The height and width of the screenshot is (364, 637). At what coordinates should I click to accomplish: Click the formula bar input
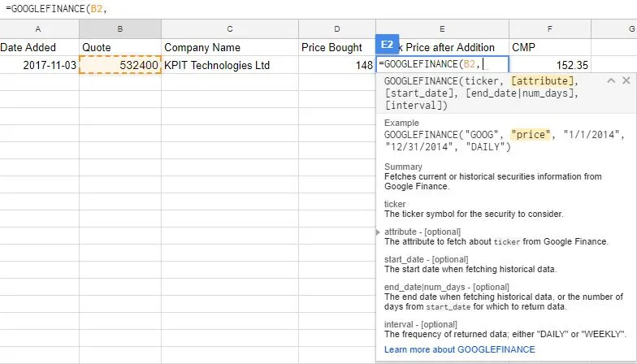[244, 8]
